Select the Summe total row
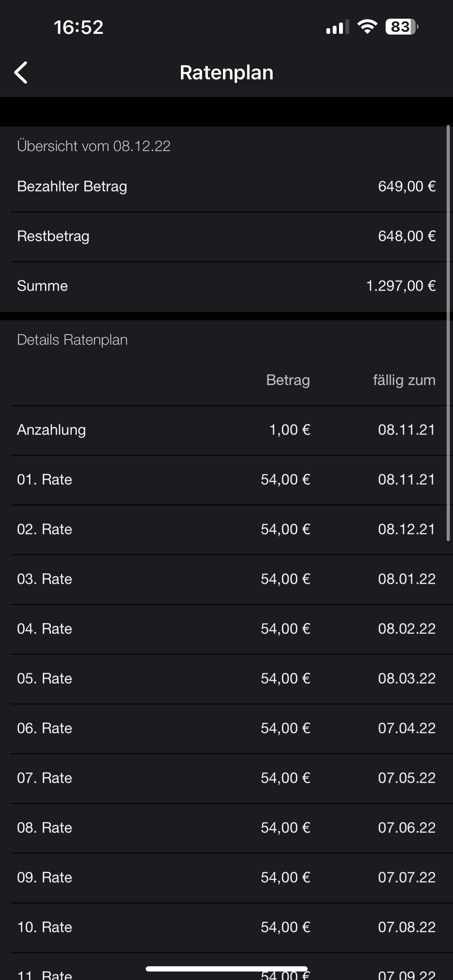Screen dimensions: 453x980 226,286
